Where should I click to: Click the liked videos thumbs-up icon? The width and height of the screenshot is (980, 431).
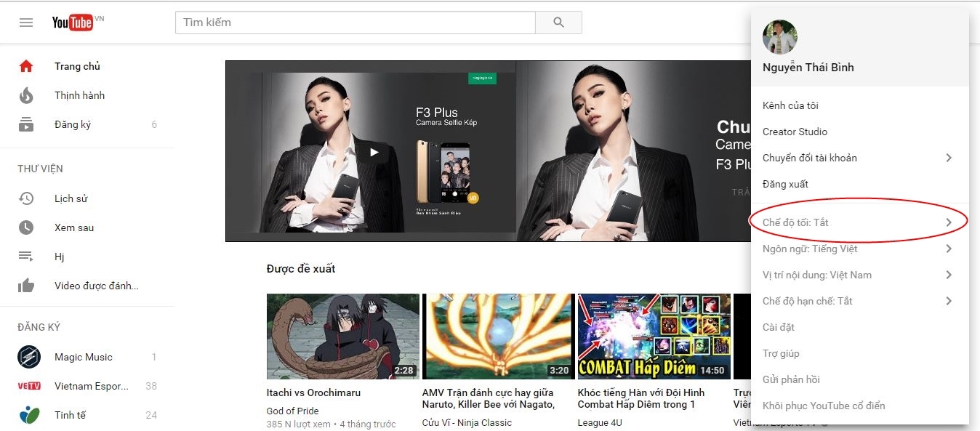pos(26,286)
